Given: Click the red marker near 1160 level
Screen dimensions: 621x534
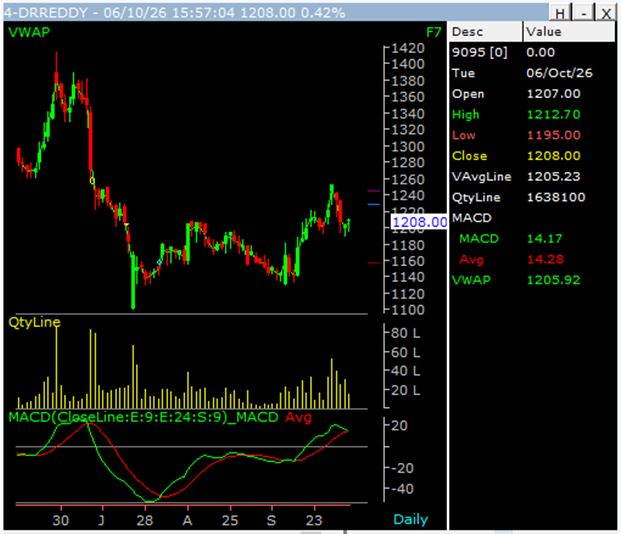Looking at the screenshot, I should tap(374, 263).
